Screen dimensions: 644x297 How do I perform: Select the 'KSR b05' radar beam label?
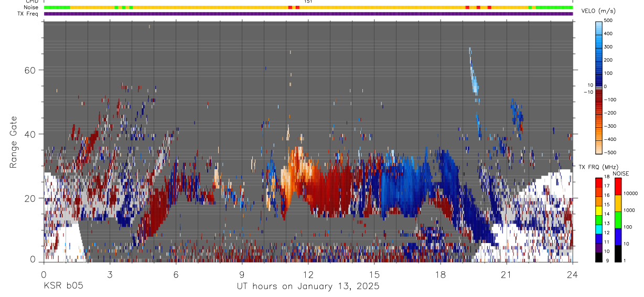tap(63, 287)
